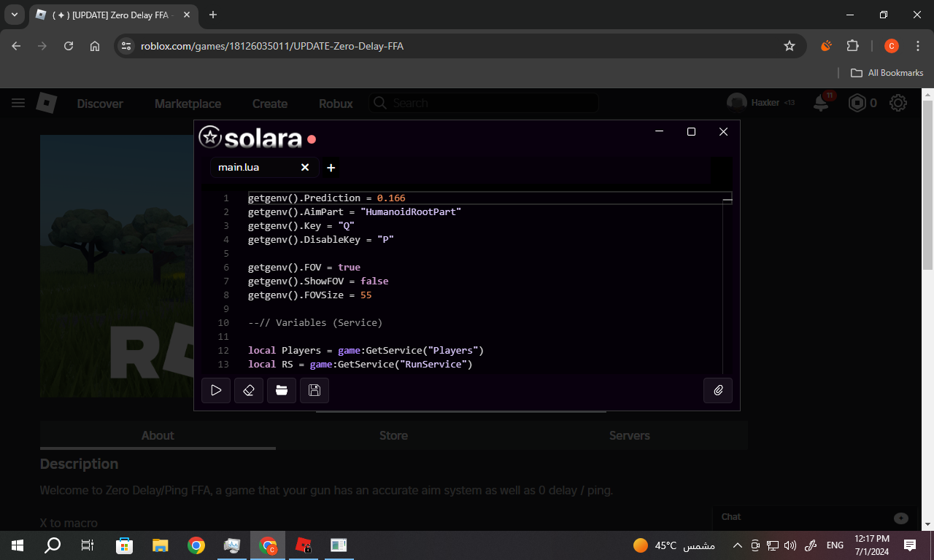Maximize the Solara window
This screenshot has width=934, height=560.
tap(691, 132)
